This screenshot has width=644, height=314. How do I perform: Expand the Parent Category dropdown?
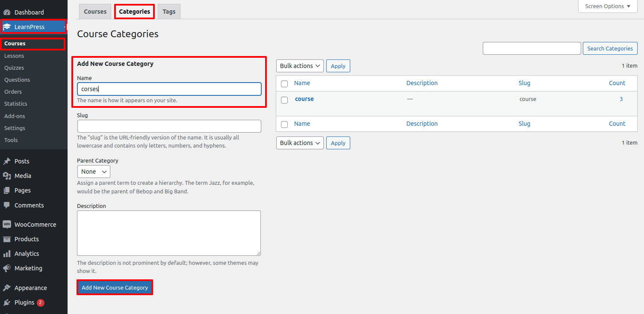pyautogui.click(x=94, y=172)
